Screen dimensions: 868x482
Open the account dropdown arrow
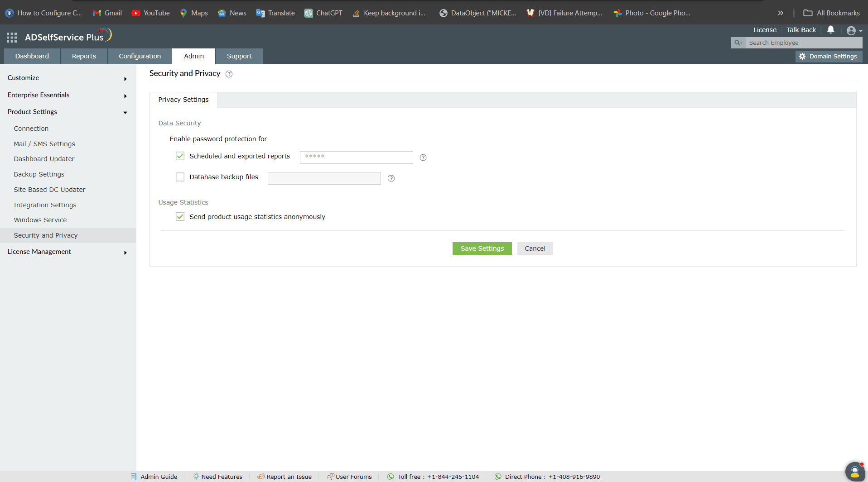click(860, 31)
